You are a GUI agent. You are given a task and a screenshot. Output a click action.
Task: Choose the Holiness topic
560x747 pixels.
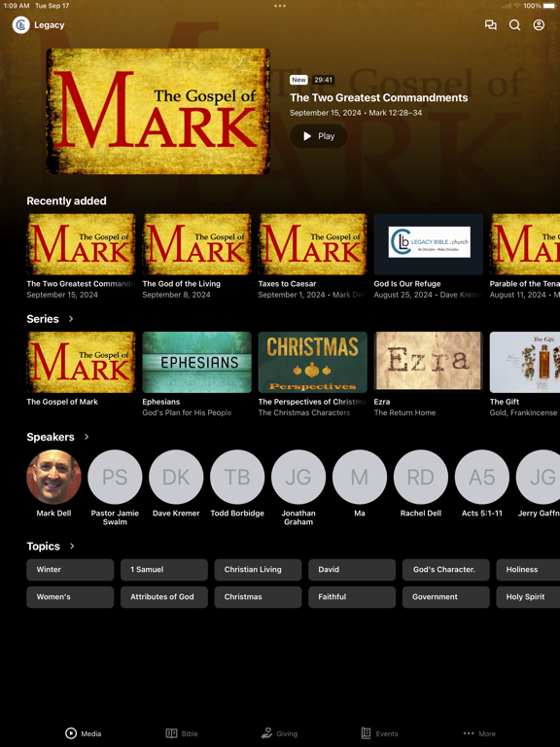click(528, 570)
